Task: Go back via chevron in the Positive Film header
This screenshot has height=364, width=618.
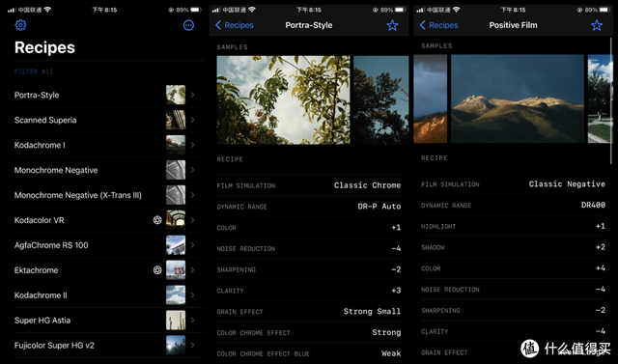Action: [423, 25]
